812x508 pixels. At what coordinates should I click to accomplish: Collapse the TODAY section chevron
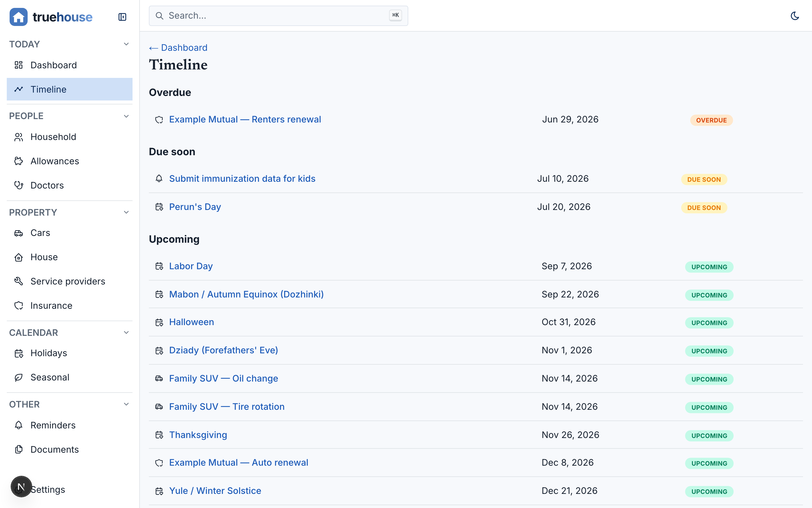click(126, 44)
